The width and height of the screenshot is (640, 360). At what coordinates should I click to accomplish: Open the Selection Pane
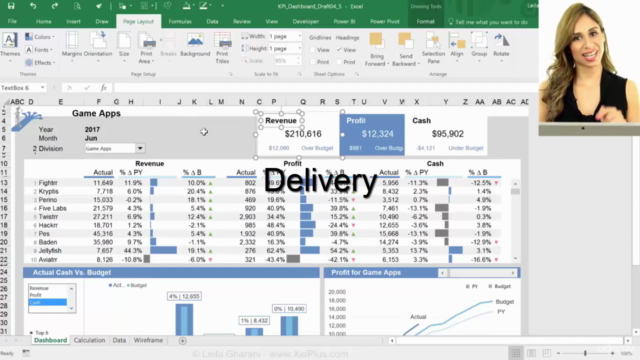pos(433,48)
